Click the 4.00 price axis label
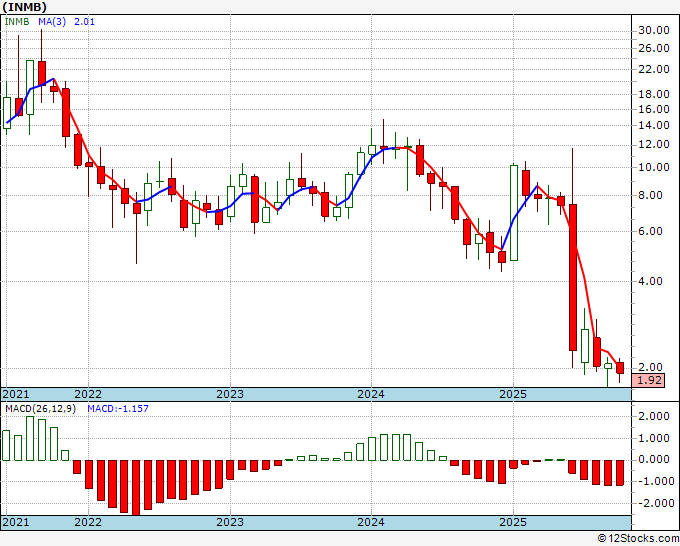The height and width of the screenshot is (546, 680). click(650, 281)
